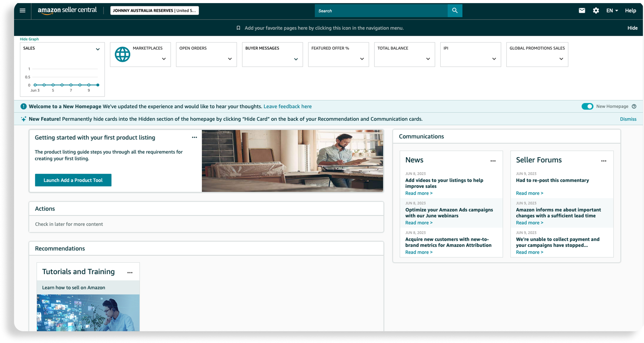Click Launch Add a Product Tool button
Viewport: 644px width, 343px height.
(x=73, y=180)
